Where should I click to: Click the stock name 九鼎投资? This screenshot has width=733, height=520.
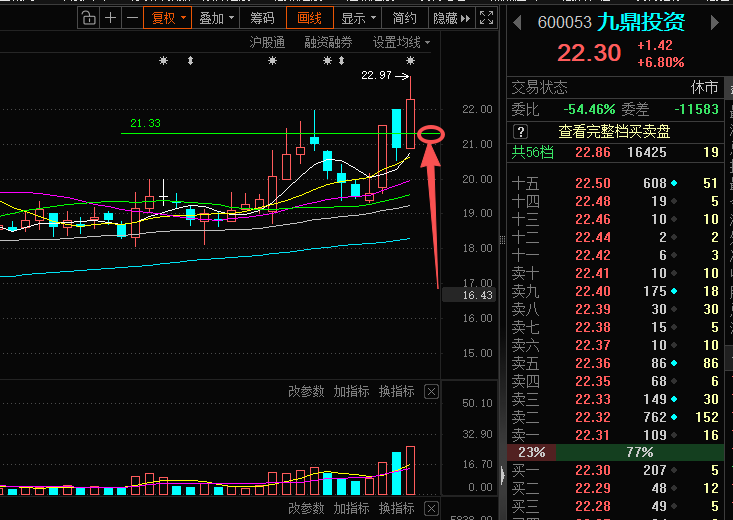click(641, 22)
